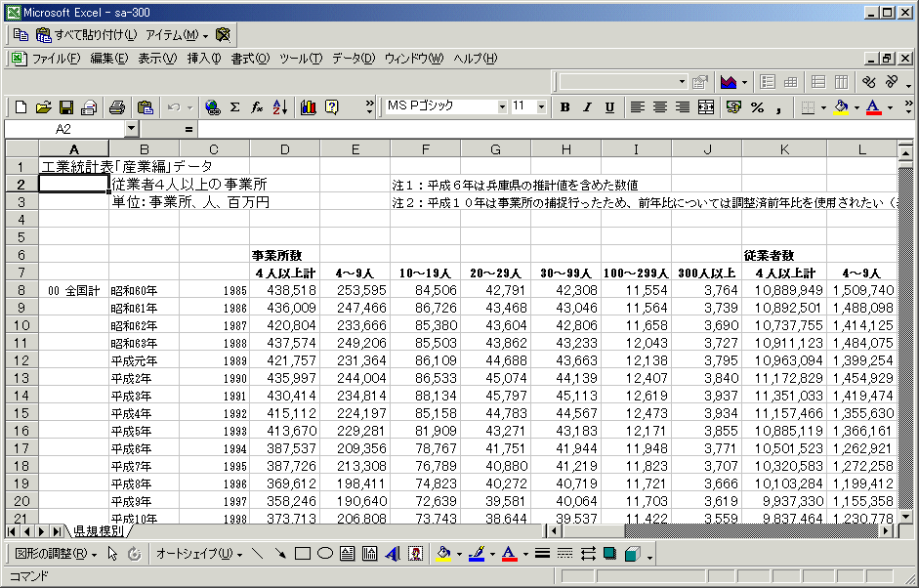The height and width of the screenshot is (588, 919).
Task: Open the アイテム(M) clipboard dropdown
Action: (177, 35)
